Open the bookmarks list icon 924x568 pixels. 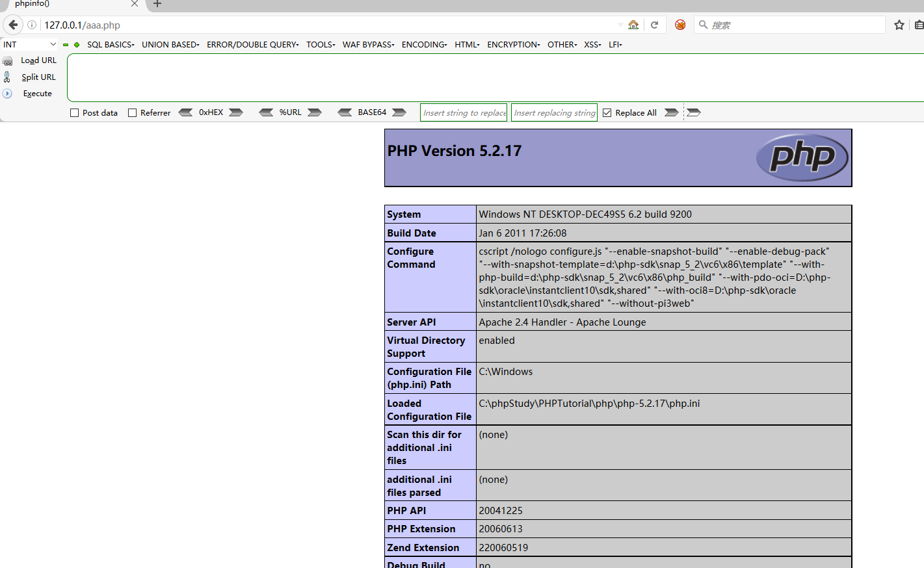click(919, 25)
